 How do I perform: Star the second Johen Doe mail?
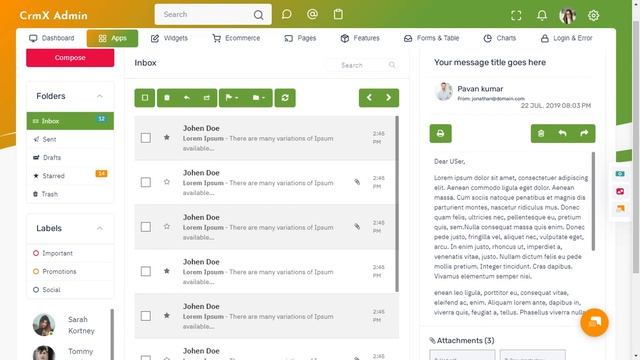point(167,182)
